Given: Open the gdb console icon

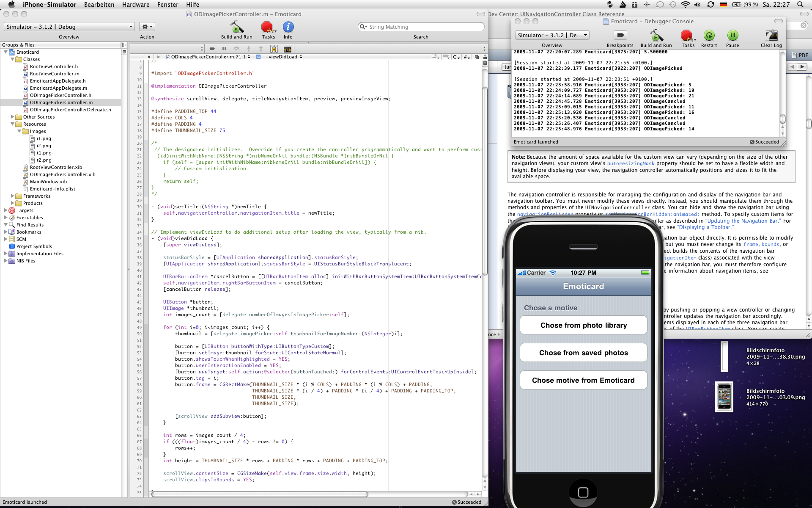Looking at the screenshot, I should click(x=287, y=49).
